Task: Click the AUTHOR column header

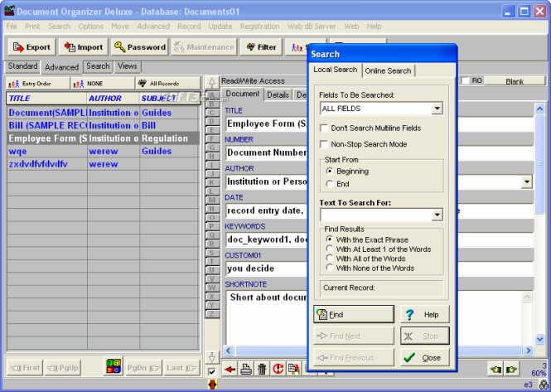Action: pos(113,99)
